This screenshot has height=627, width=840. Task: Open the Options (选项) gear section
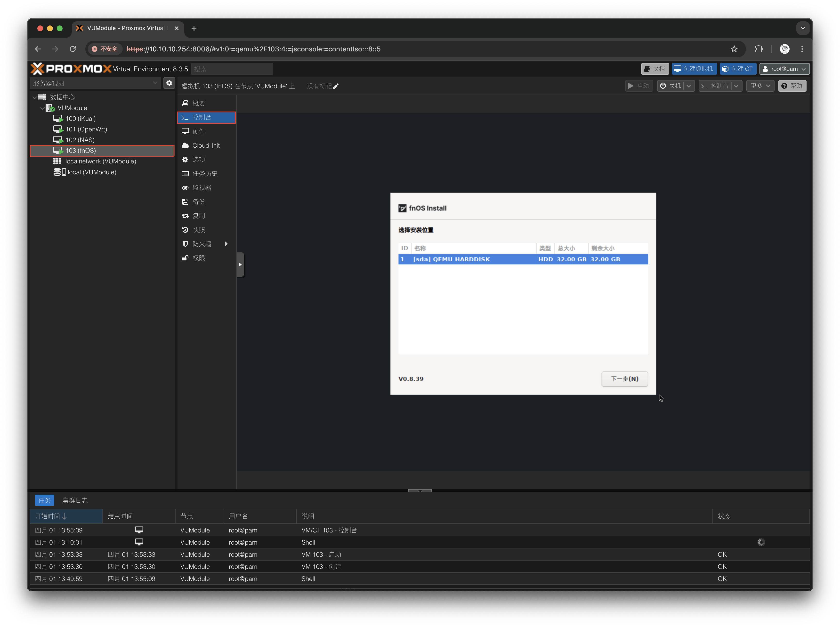[x=199, y=159]
